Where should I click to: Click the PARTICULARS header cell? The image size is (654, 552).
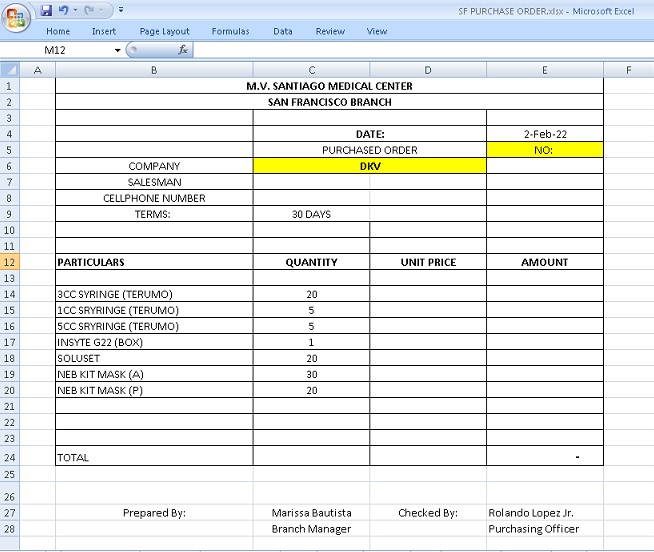coord(154,262)
